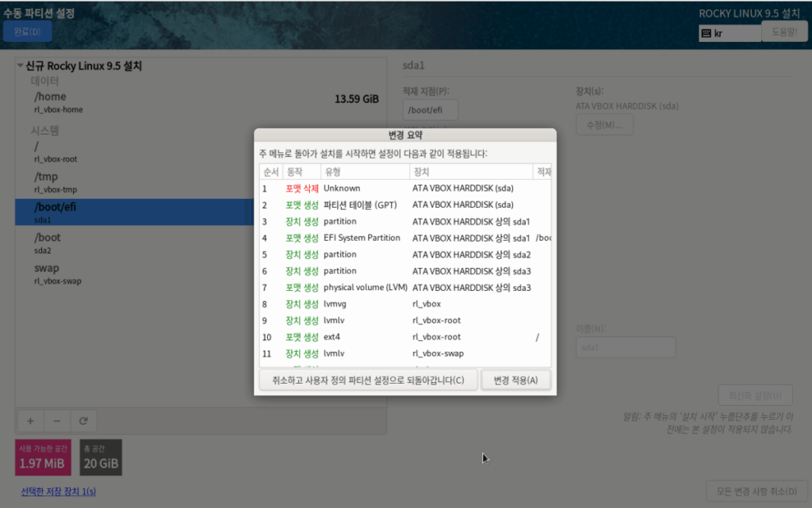Image resolution: width=812 pixels, height=508 pixels.
Task: Select the swap rl_vbox-swap entry
Action: (x=135, y=273)
